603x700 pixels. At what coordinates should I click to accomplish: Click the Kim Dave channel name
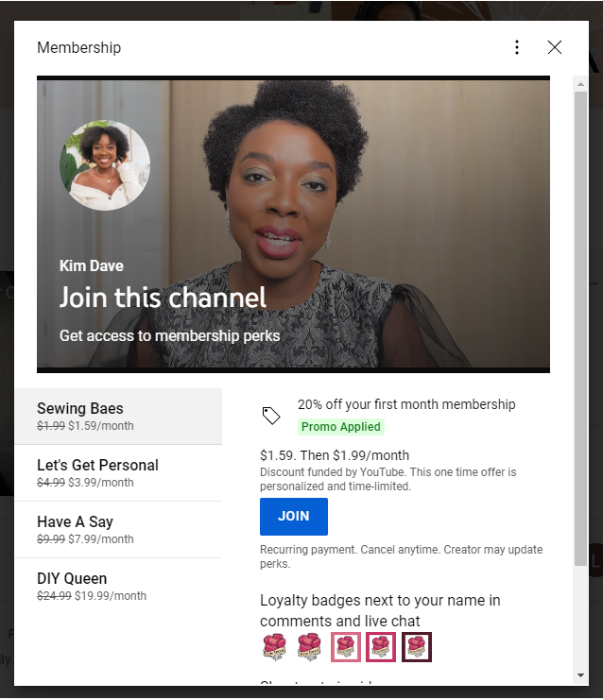click(92, 266)
